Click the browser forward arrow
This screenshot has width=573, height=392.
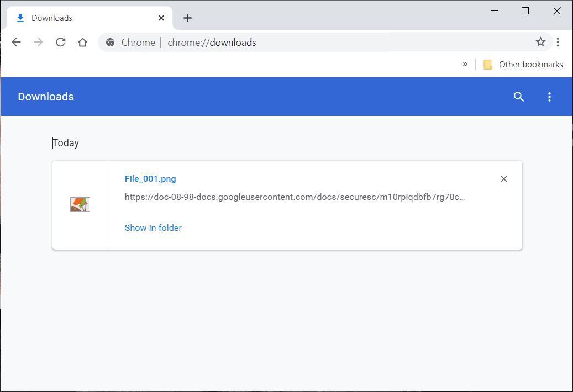38,43
